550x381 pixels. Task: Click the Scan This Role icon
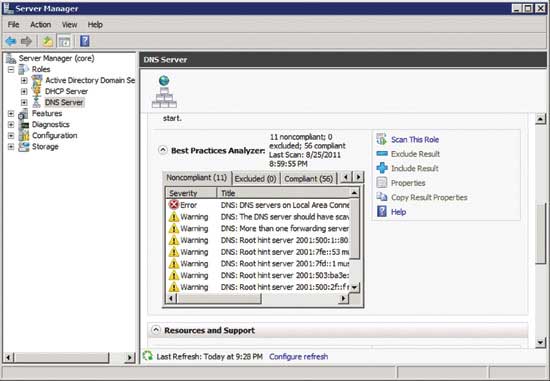tap(382, 139)
